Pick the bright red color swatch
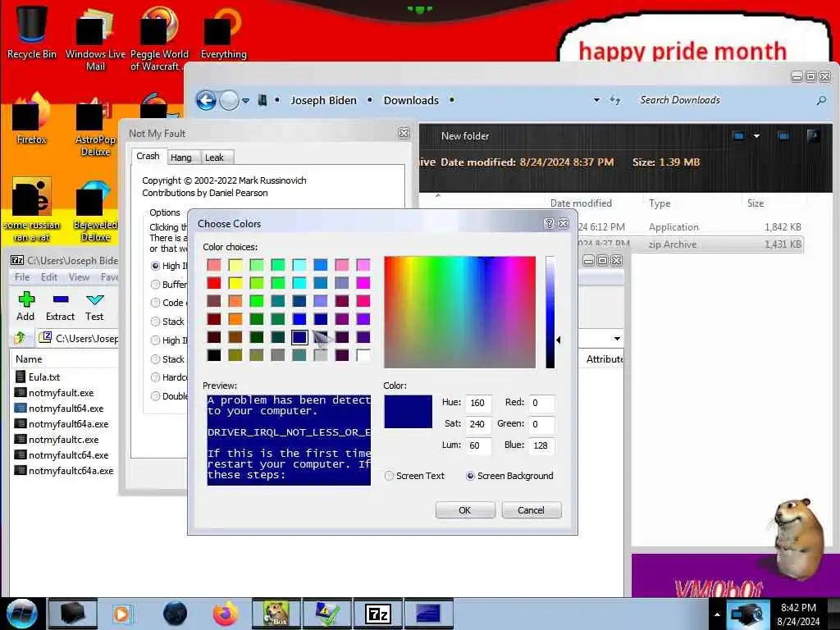 point(214,282)
